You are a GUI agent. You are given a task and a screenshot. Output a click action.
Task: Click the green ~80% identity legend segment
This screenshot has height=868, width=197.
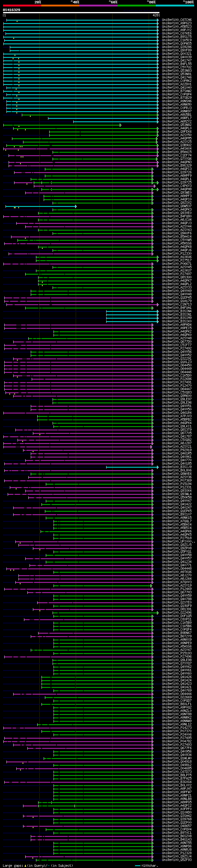pyautogui.click(x=136, y=6)
